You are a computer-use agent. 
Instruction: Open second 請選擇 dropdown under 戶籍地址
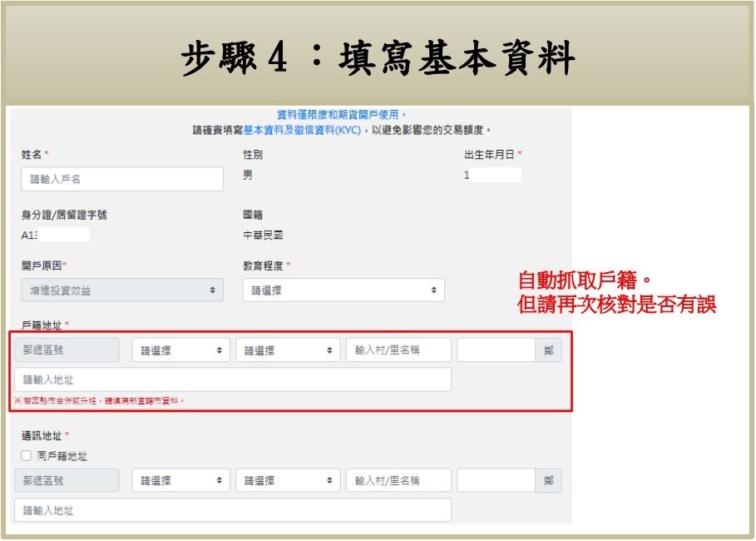click(288, 350)
